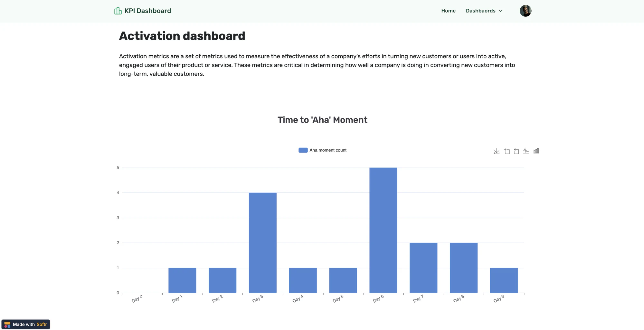Click the Day 6 bar
The width and height of the screenshot is (644, 330).
coord(383,230)
